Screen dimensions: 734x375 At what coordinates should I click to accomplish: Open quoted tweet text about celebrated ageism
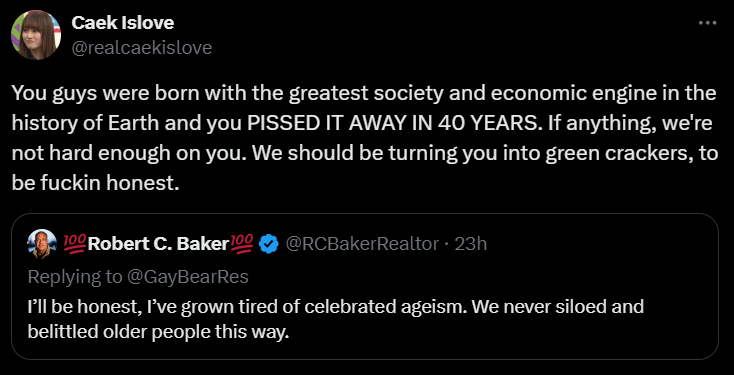336,307
